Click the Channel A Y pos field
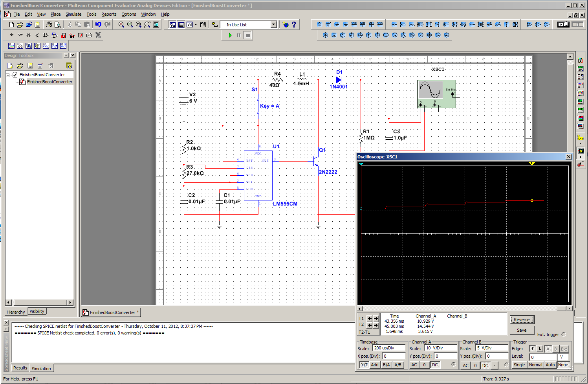This screenshot has width=588, height=384. click(446, 356)
